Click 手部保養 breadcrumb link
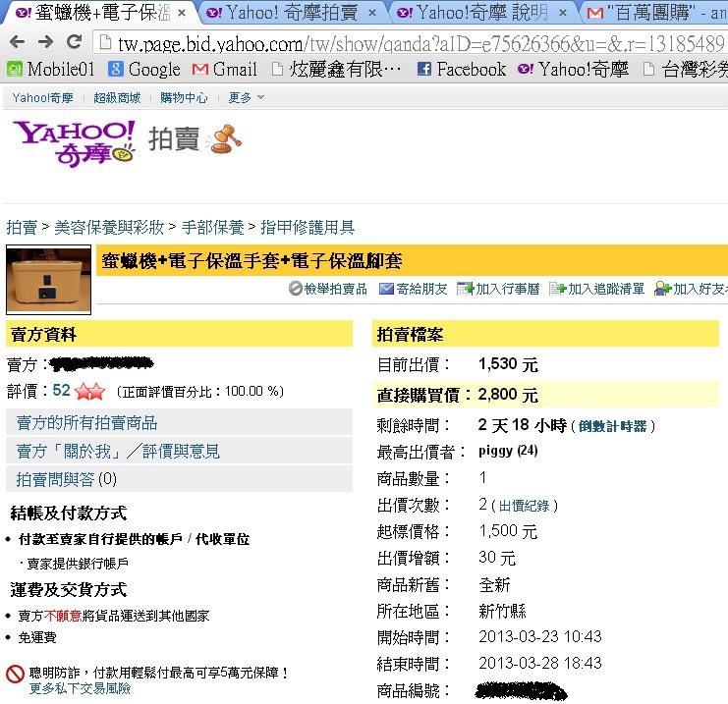The height and width of the screenshot is (704, 728). click(x=212, y=228)
